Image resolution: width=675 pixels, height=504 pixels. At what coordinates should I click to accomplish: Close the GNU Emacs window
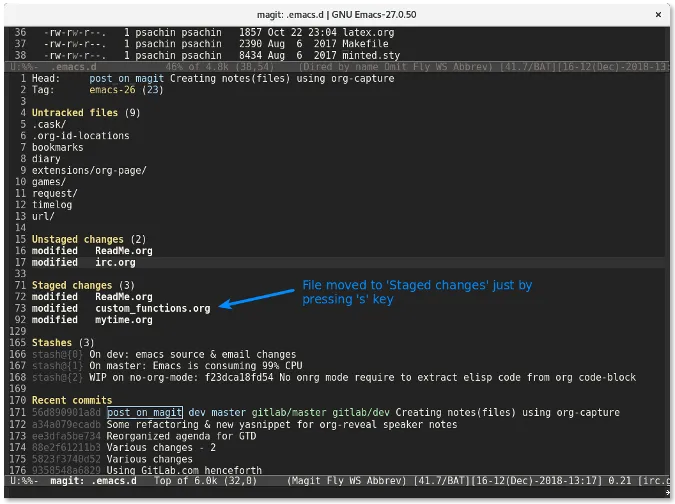coord(655,14)
